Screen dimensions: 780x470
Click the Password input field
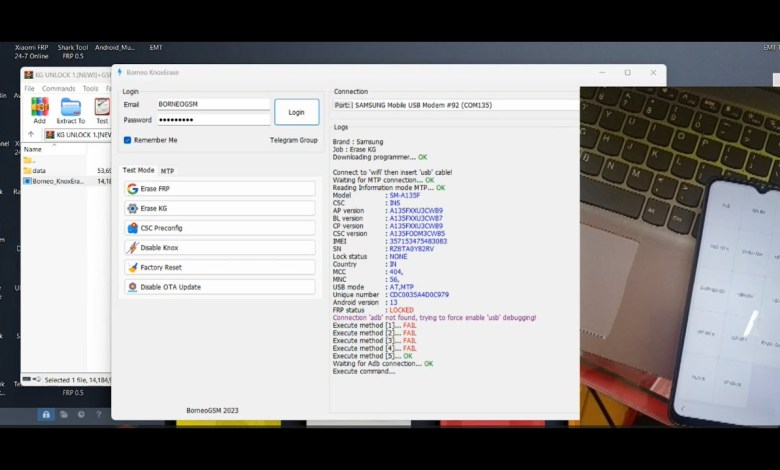(x=212, y=120)
